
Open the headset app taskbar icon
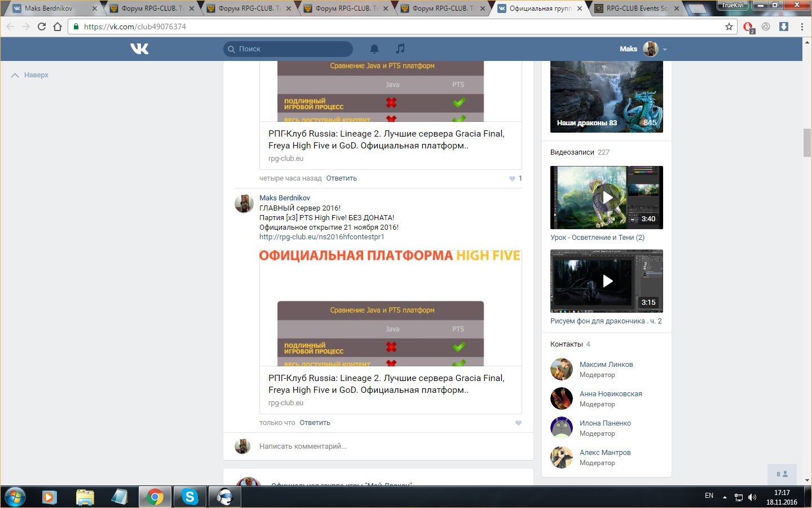(x=224, y=497)
